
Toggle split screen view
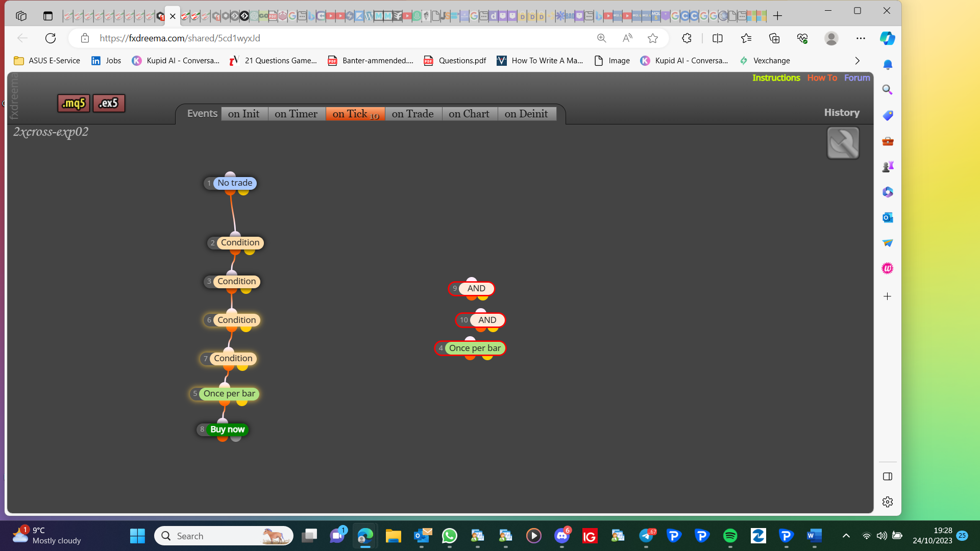coord(717,38)
